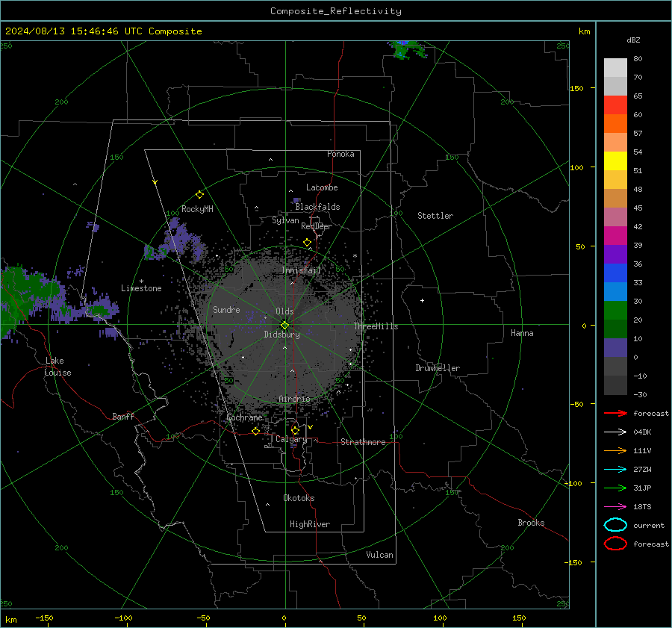672x628 pixels.
Task: Click the Drumheller label
Action: (x=438, y=368)
